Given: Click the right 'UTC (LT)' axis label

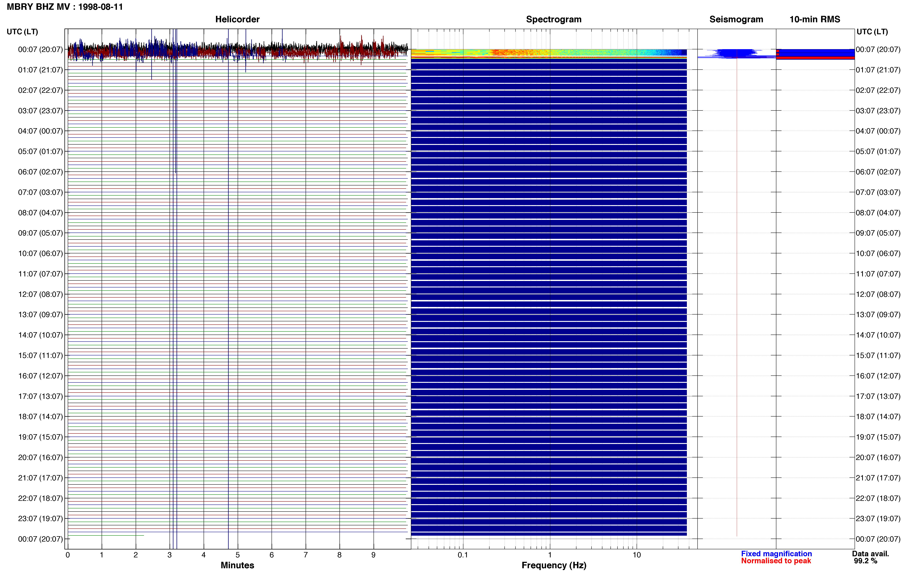Looking at the screenshot, I should 872,32.
